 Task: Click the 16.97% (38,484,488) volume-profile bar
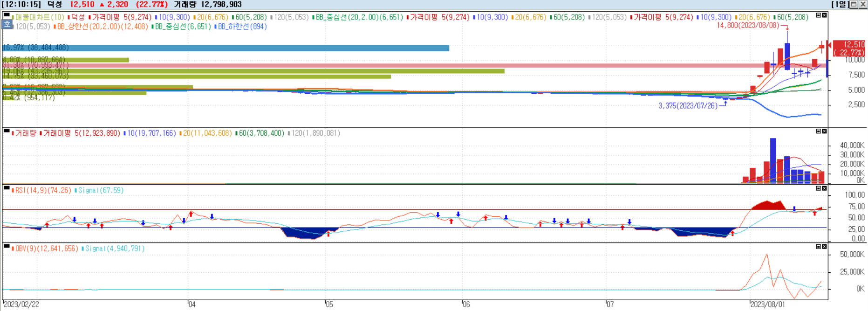pyautogui.click(x=226, y=48)
